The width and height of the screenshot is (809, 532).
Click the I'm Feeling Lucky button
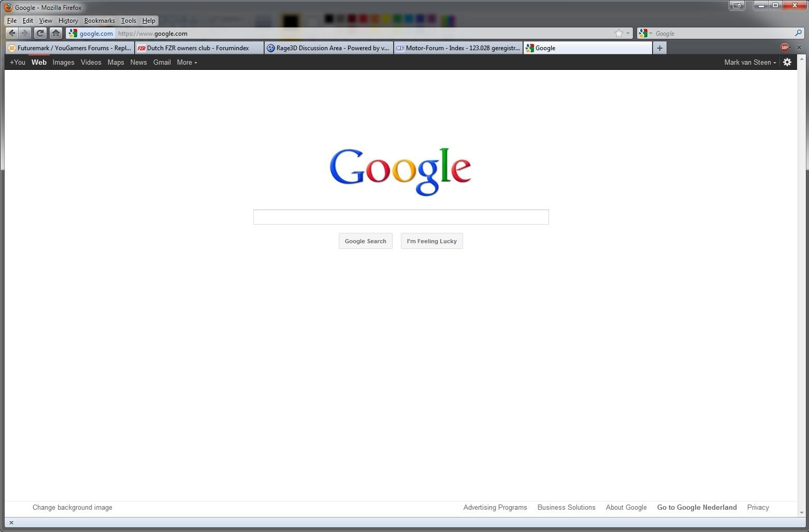pyautogui.click(x=432, y=241)
